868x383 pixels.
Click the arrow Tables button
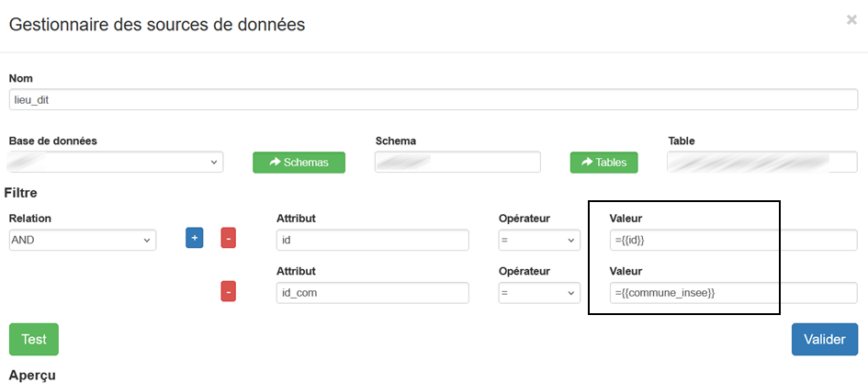click(603, 163)
